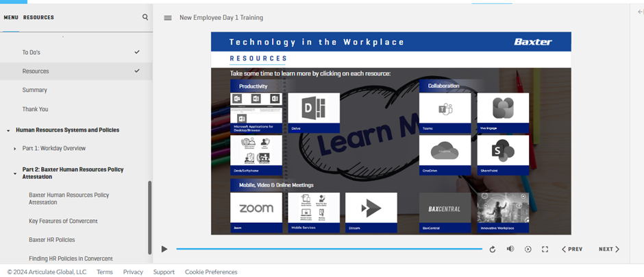Open the Terms footer link
The image size is (644, 277).
tap(105, 272)
